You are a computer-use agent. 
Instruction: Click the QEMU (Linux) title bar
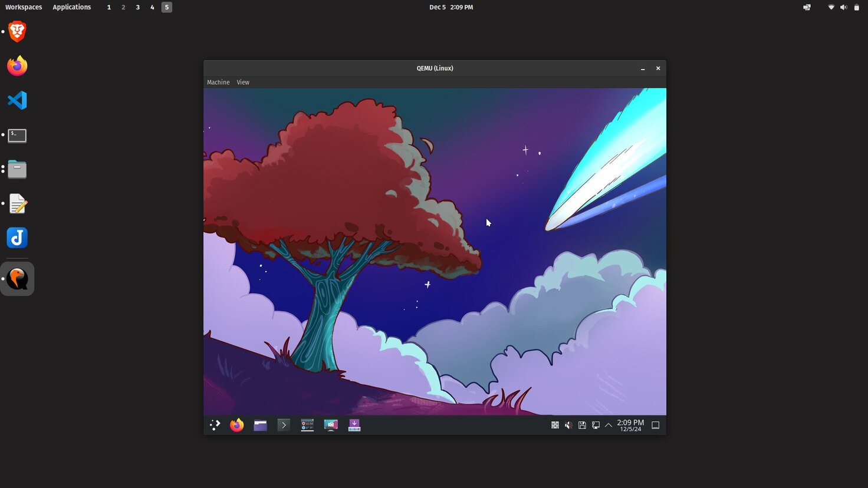[x=435, y=68]
